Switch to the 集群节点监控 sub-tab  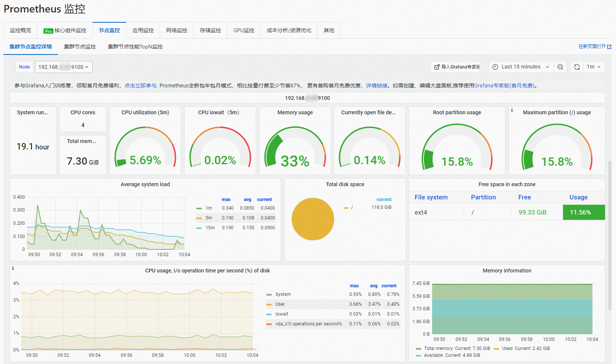80,47
